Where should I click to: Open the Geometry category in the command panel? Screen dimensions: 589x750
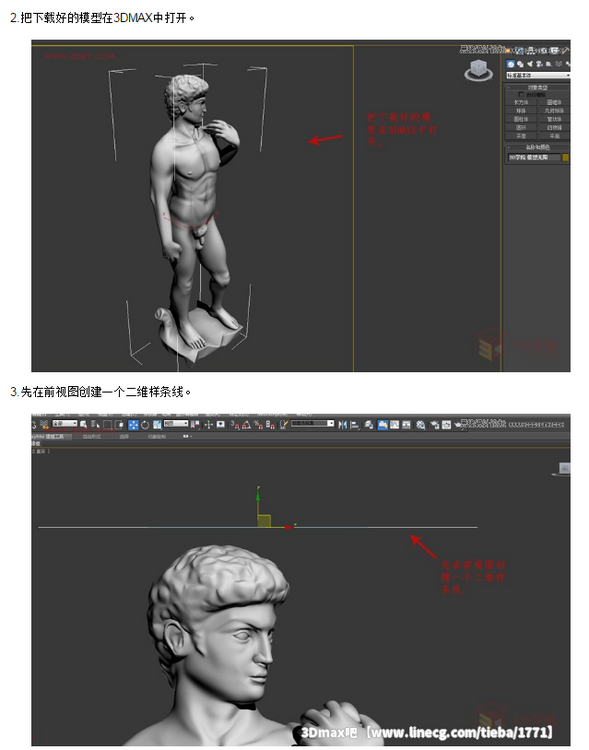coord(511,64)
